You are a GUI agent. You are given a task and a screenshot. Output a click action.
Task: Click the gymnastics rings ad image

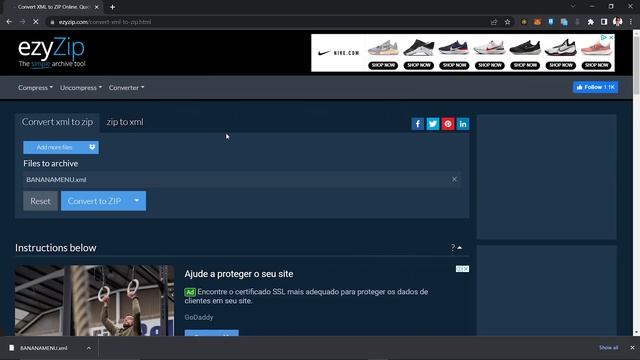tap(94, 301)
